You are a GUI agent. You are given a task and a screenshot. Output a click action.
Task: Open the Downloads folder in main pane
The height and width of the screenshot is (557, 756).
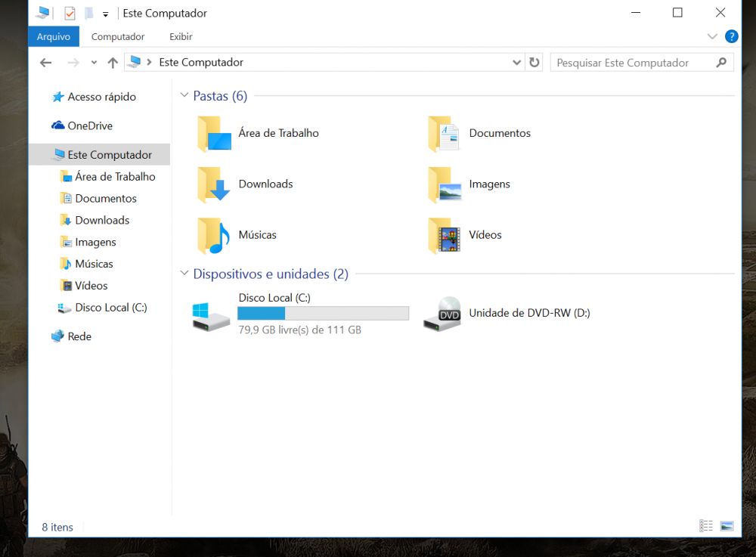[x=214, y=184]
